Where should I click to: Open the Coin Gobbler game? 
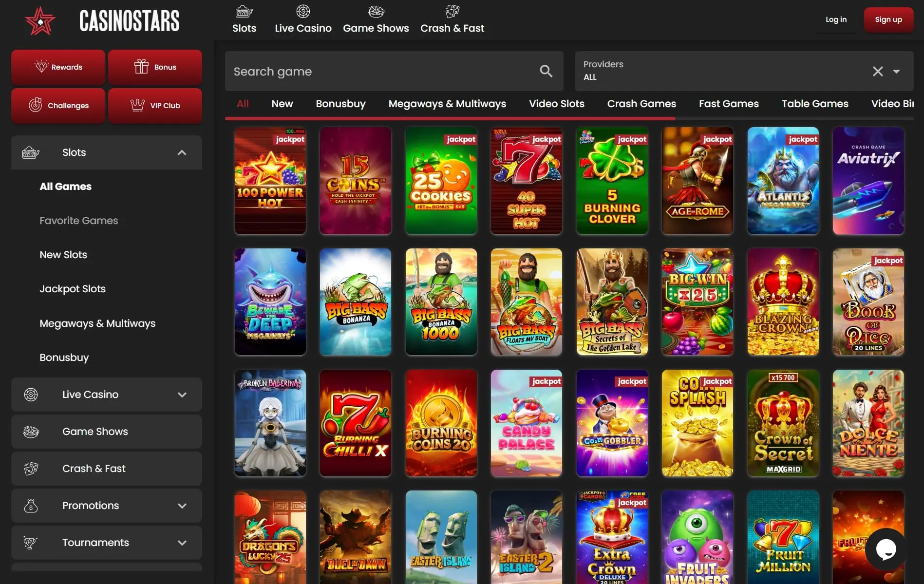(612, 423)
